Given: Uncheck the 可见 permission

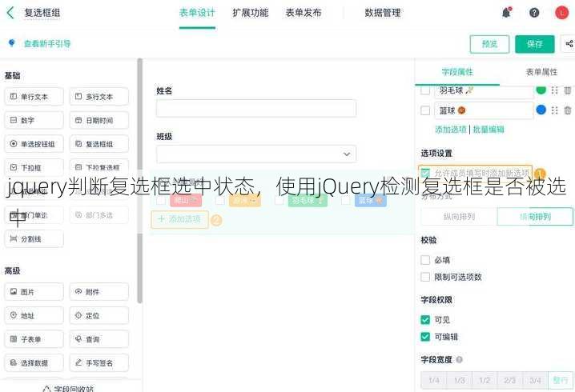Looking at the screenshot, I should 425,319.
